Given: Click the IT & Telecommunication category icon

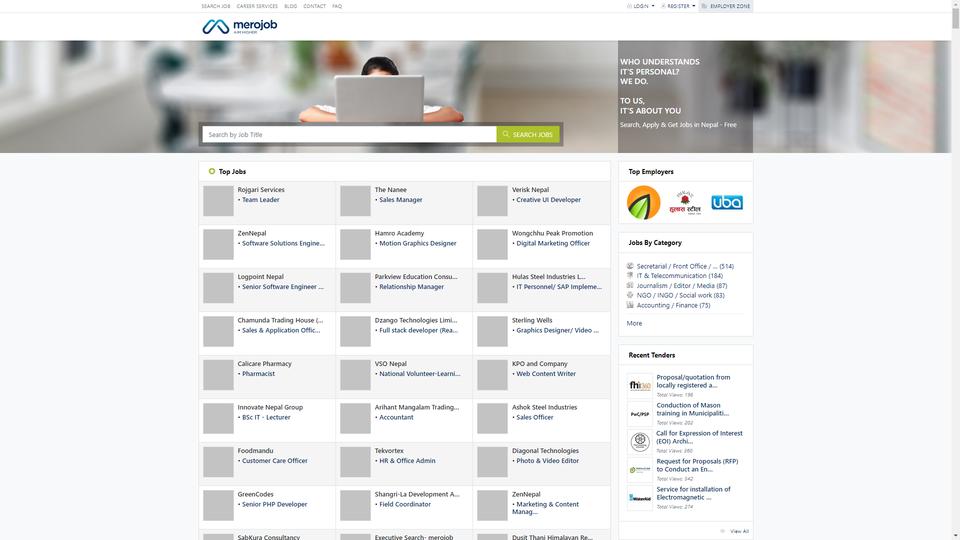Looking at the screenshot, I should point(630,276).
